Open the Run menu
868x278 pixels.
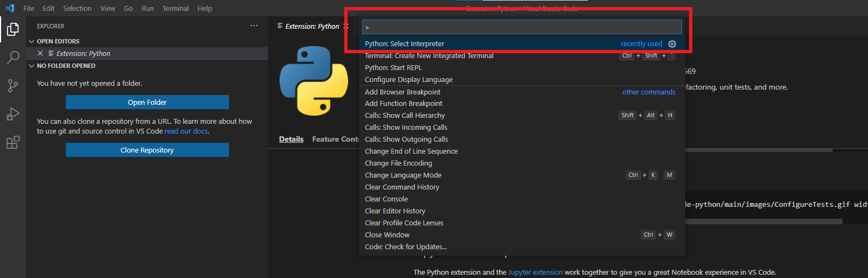coord(147,8)
